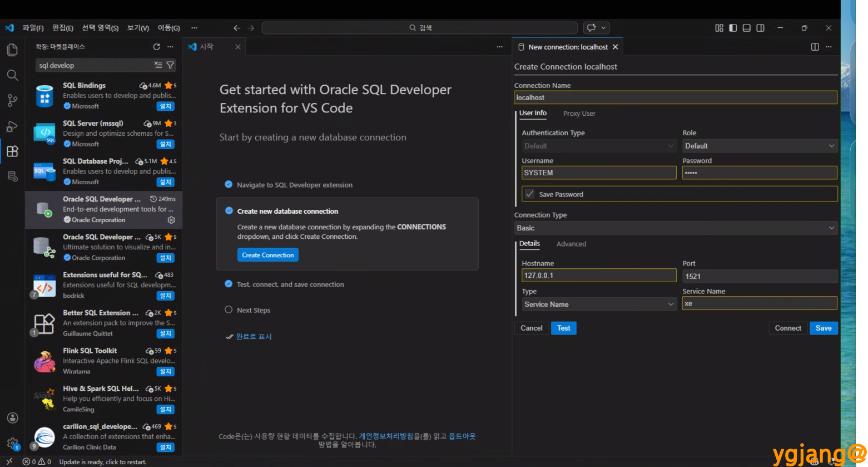Screen dimensions: 868x467
Task: Save the connection with the Save button
Action: [824, 328]
